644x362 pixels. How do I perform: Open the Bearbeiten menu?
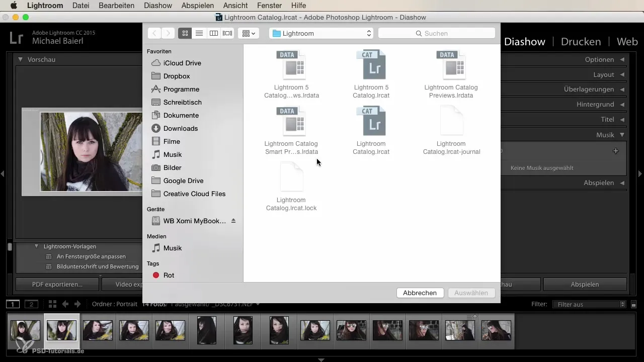[x=116, y=6]
